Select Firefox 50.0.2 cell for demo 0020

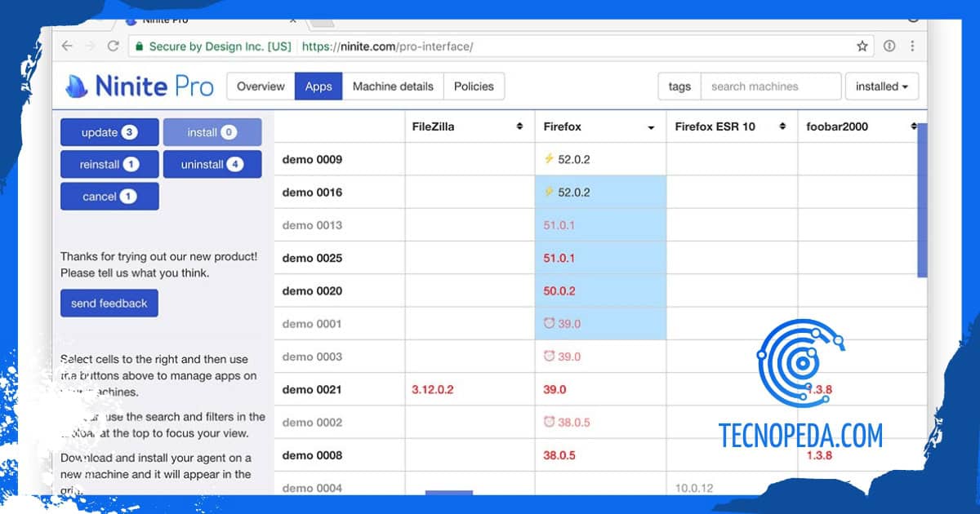point(600,291)
